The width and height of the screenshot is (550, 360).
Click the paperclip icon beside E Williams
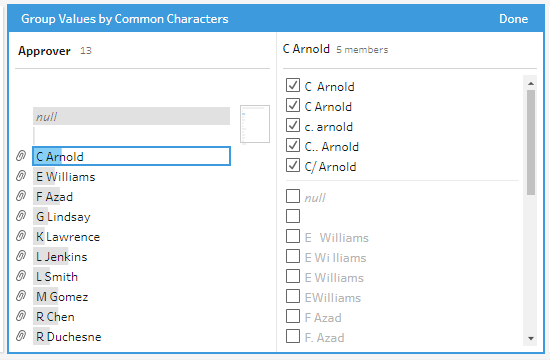[x=21, y=176]
